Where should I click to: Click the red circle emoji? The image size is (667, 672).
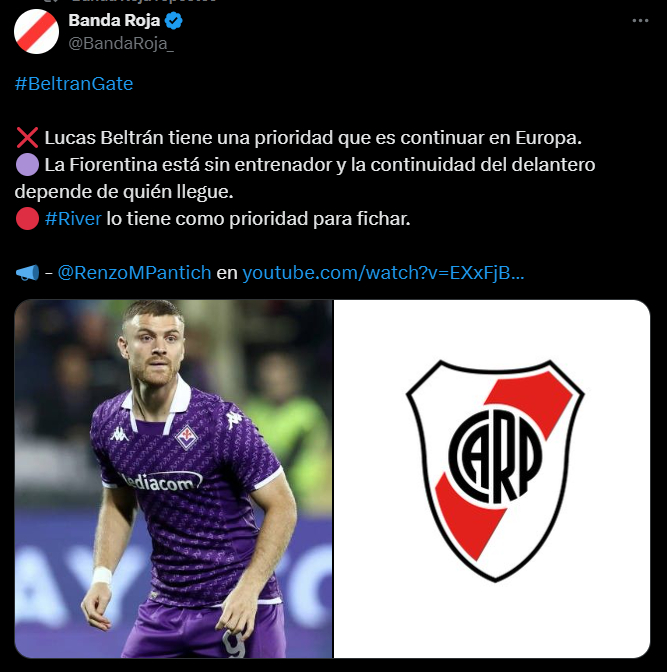[x=27, y=219]
